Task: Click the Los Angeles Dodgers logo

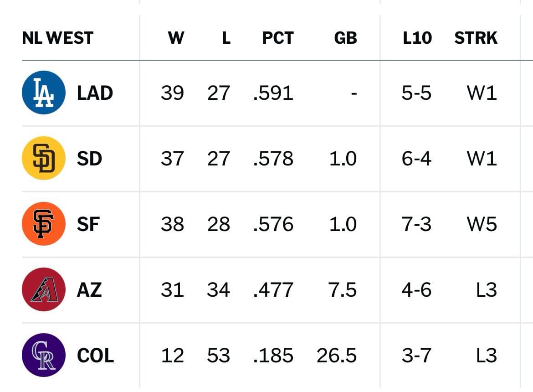Action: pyautogui.click(x=44, y=93)
